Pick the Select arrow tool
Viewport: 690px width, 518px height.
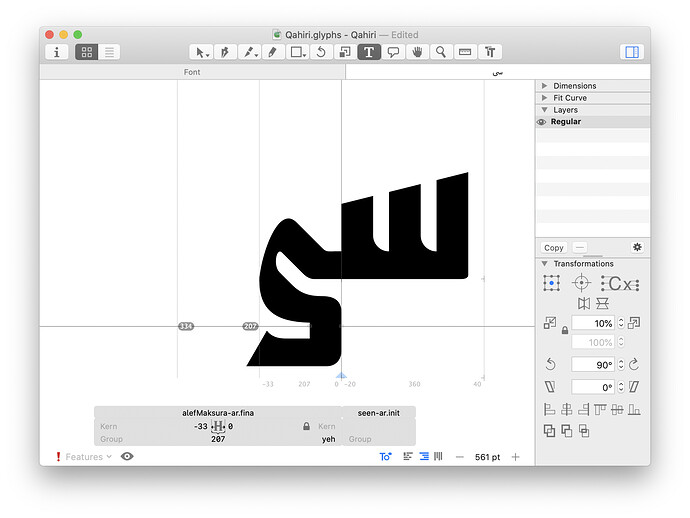pos(202,52)
